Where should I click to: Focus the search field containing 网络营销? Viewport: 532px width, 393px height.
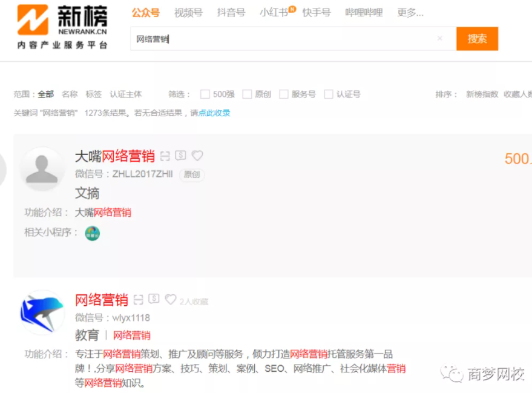(x=294, y=39)
